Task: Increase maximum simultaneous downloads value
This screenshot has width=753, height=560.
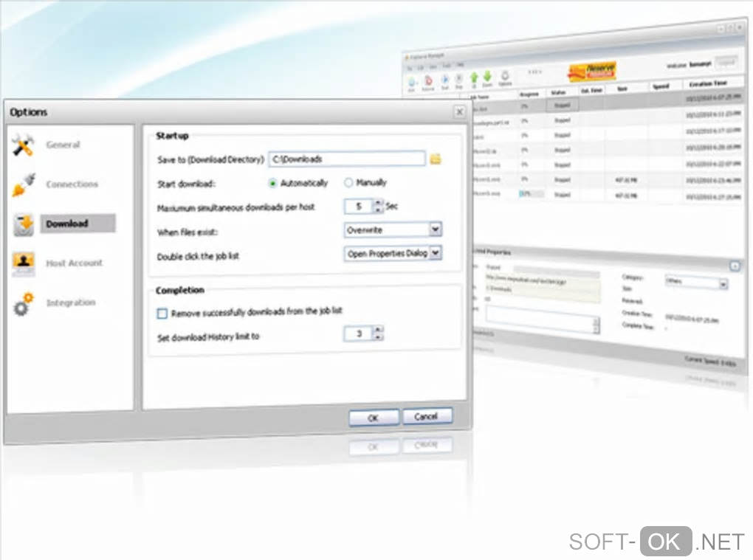Action: tap(379, 202)
